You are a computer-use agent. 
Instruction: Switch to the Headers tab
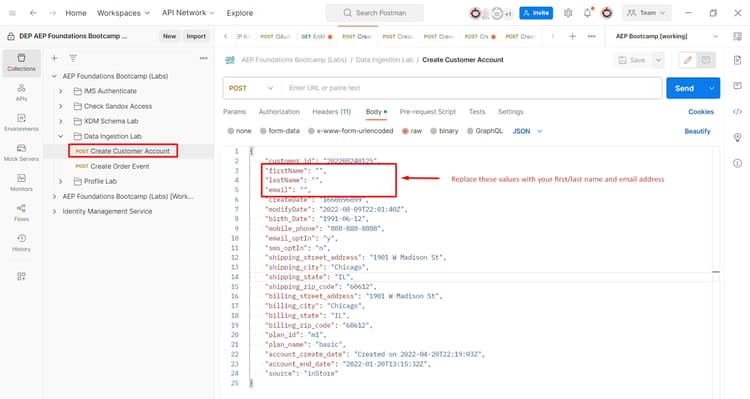click(x=331, y=111)
